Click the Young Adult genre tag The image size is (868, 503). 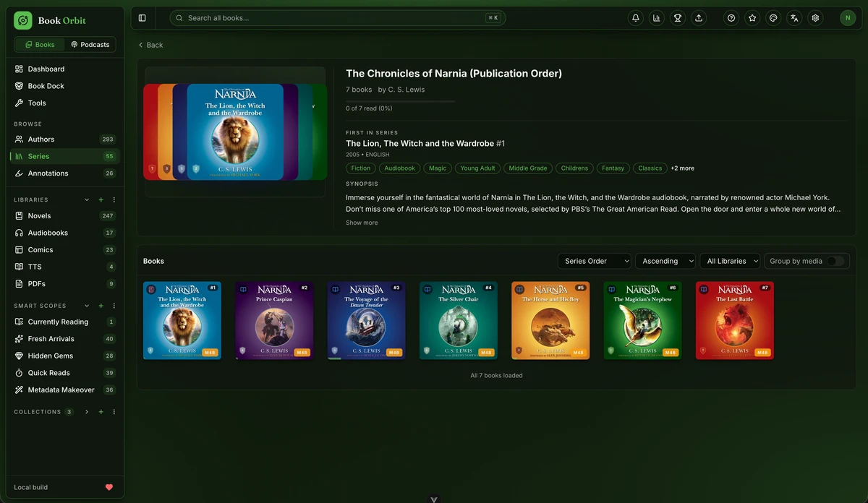tap(478, 168)
